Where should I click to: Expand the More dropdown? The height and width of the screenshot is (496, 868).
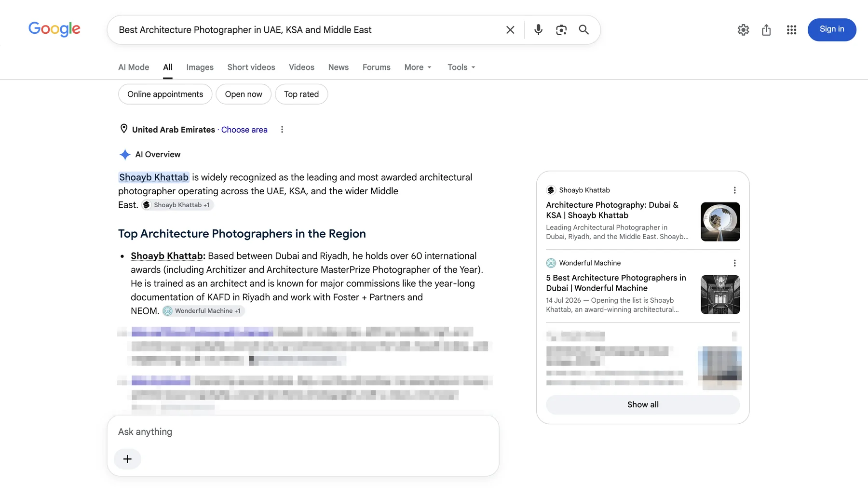[x=418, y=67]
